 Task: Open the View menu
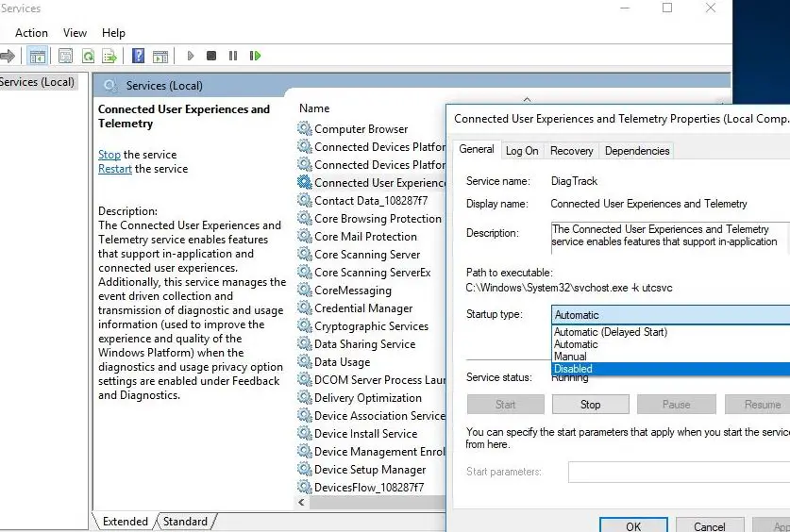pos(75,33)
